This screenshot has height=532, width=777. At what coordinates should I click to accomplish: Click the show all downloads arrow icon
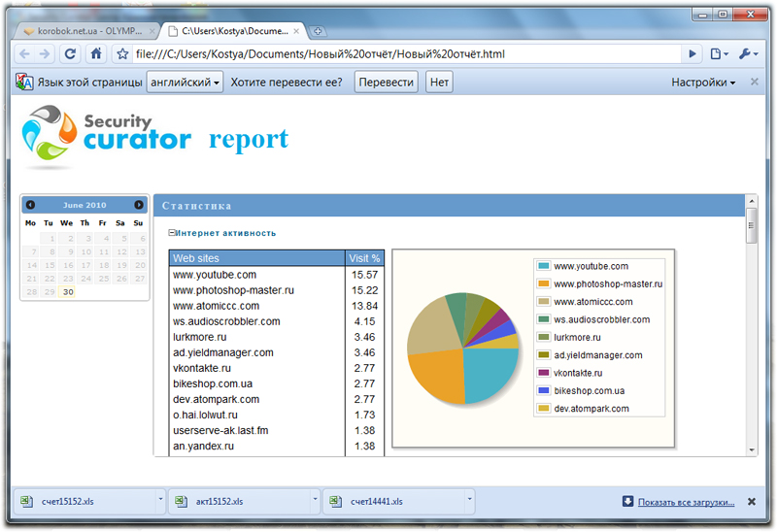627,501
